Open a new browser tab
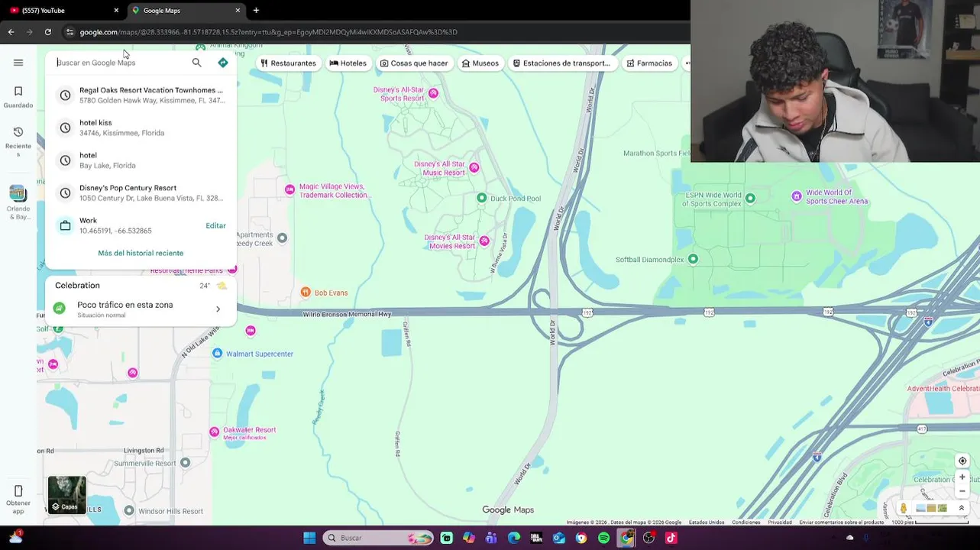Screen dimensions: 980x550 click(256, 10)
